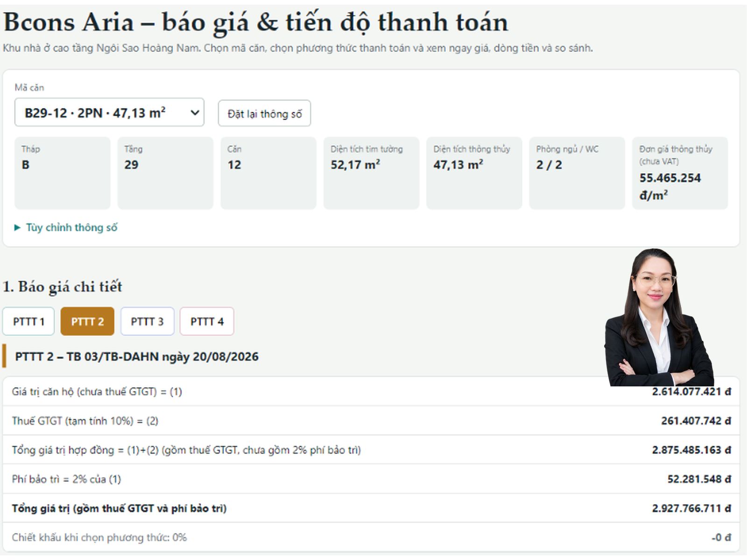Click the PTTT 2 – TB 03/TB-DAHN heading
747x560 pixels.
137,357
